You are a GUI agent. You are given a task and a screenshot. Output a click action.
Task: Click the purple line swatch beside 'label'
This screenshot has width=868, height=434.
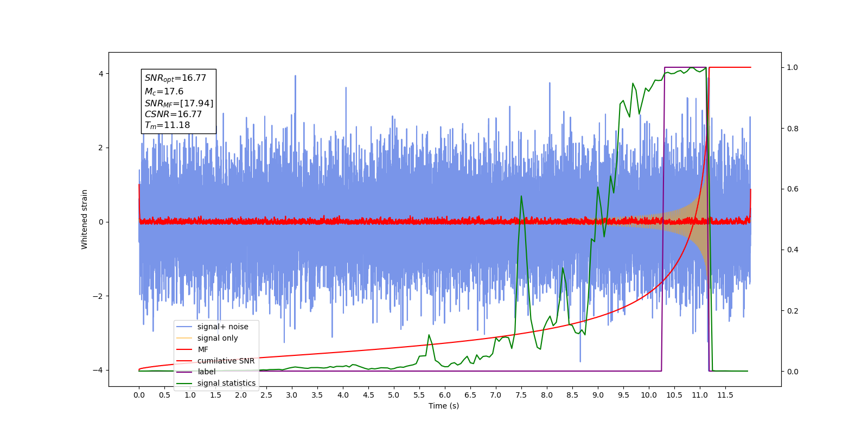point(184,372)
